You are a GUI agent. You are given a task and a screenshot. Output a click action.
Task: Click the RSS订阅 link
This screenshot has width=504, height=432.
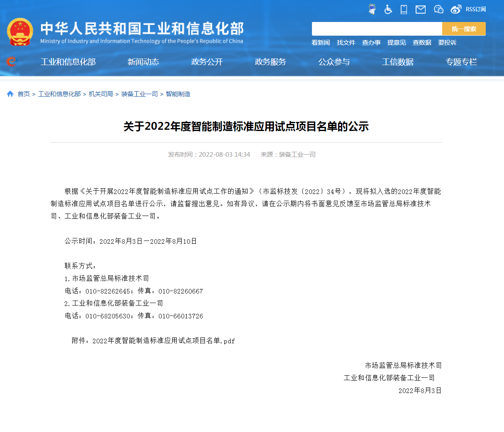pyautogui.click(x=476, y=9)
